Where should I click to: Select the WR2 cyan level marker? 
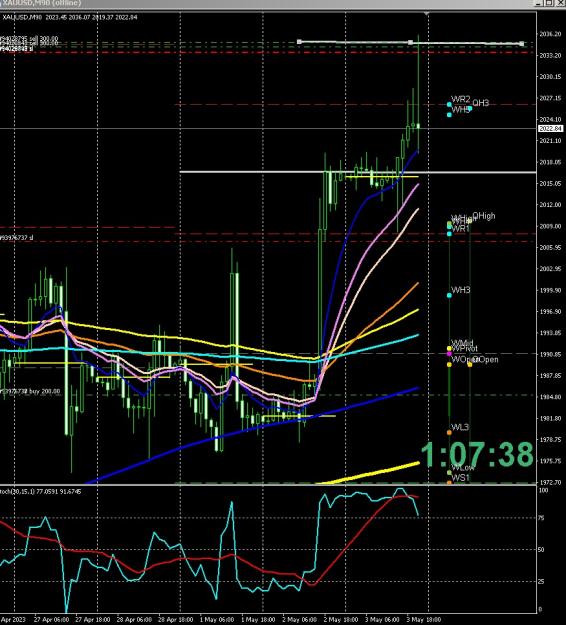click(449, 104)
